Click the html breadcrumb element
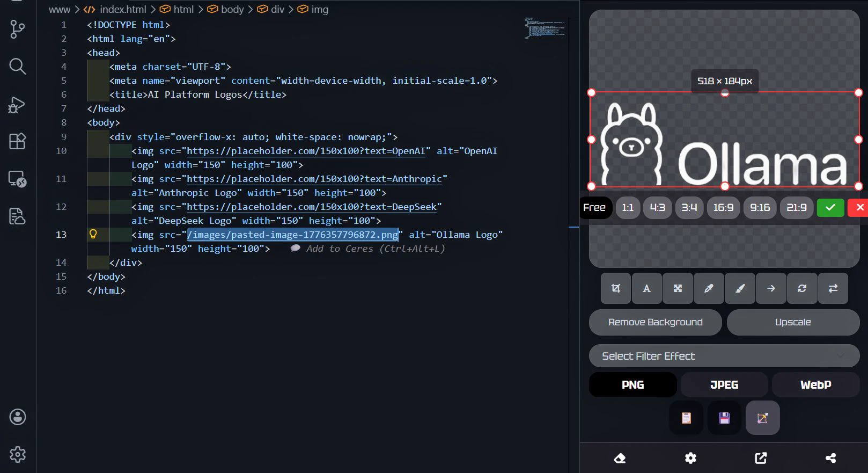Image resolution: width=868 pixels, height=473 pixels. click(x=177, y=9)
